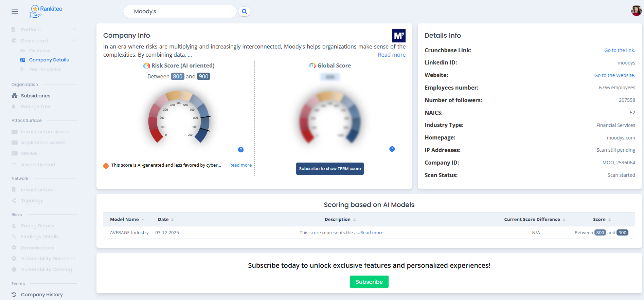Open the Crunchbase 'Go to the link'
Viewport: 644px width, 300px height.
click(619, 50)
